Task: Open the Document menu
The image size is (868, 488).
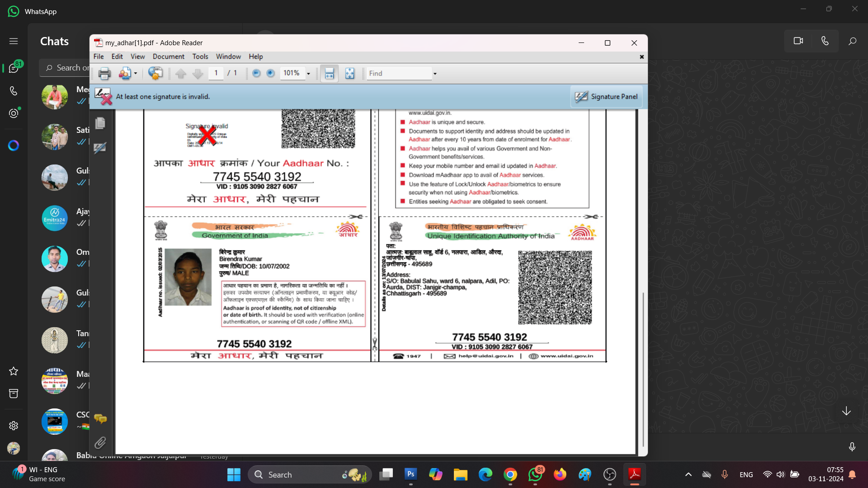Action: coord(168,56)
